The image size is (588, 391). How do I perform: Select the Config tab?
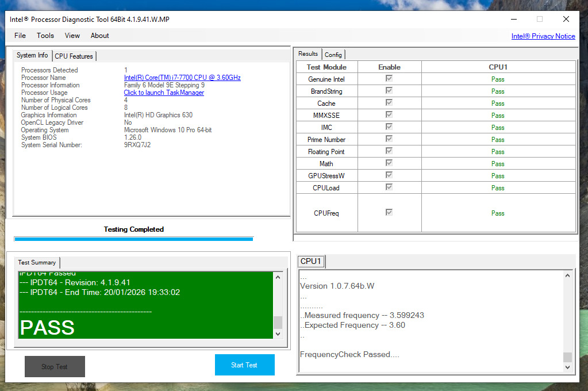[x=333, y=55]
